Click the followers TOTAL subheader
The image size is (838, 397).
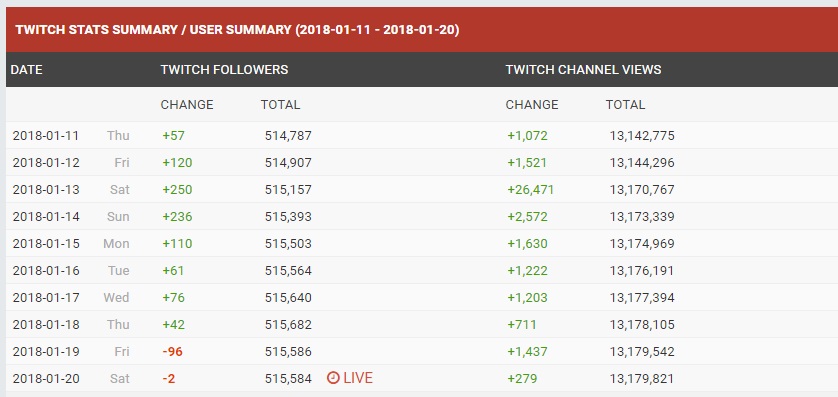click(281, 105)
